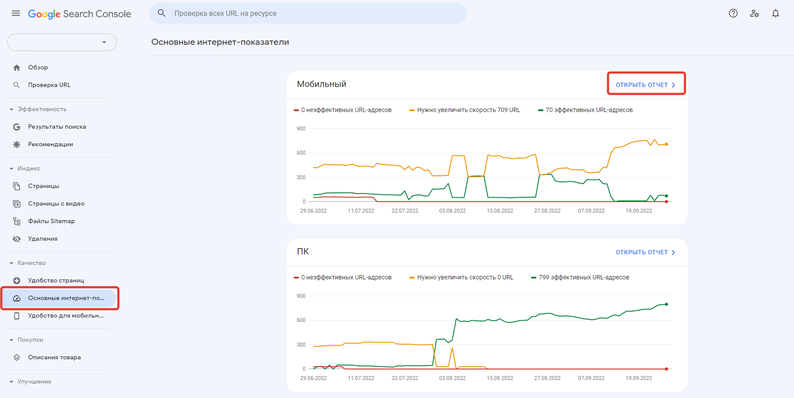794x398 pixels.
Task: Click ПК legend 799 эффективных URL-адресов
Action: (x=580, y=277)
